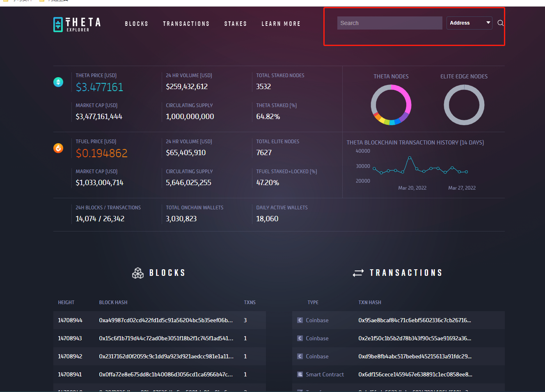Click the first Coinbase type icon
545x392 pixels.
point(300,320)
